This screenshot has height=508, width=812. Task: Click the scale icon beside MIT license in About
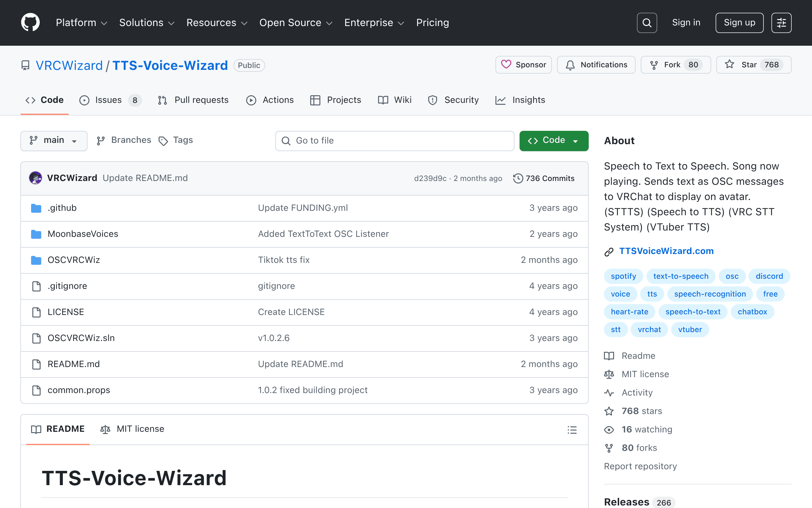[609, 374]
